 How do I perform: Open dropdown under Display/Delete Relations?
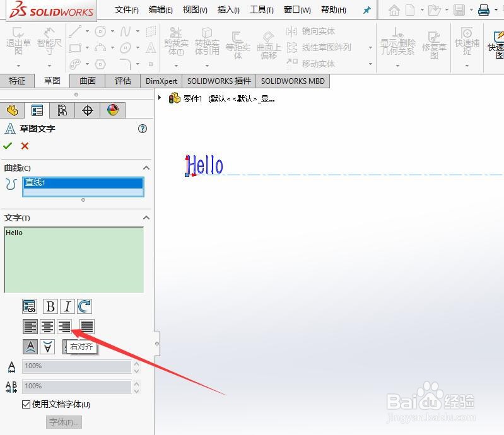coord(397,66)
